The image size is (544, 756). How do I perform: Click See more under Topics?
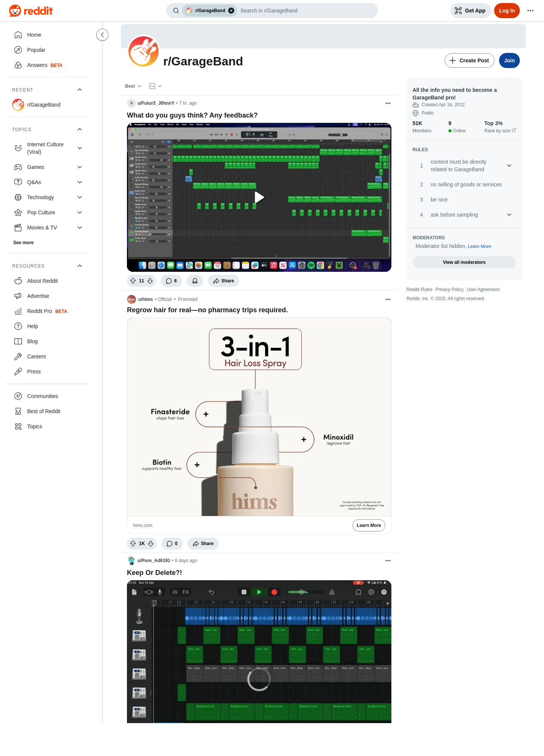pyautogui.click(x=23, y=243)
